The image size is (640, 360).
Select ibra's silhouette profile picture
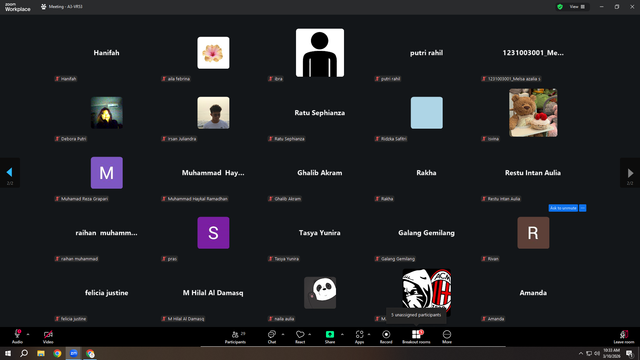click(320, 53)
